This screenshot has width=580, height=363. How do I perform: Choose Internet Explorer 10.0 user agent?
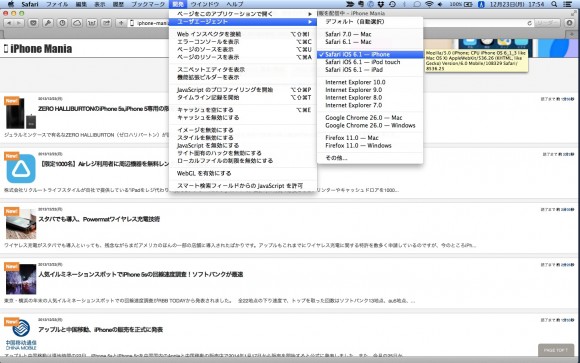(370, 82)
